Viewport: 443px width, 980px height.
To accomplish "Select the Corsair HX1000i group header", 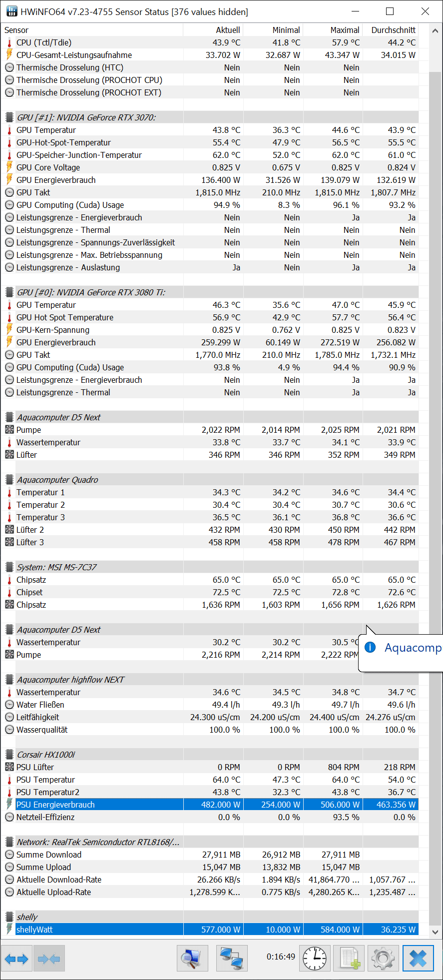I will click(x=210, y=755).
